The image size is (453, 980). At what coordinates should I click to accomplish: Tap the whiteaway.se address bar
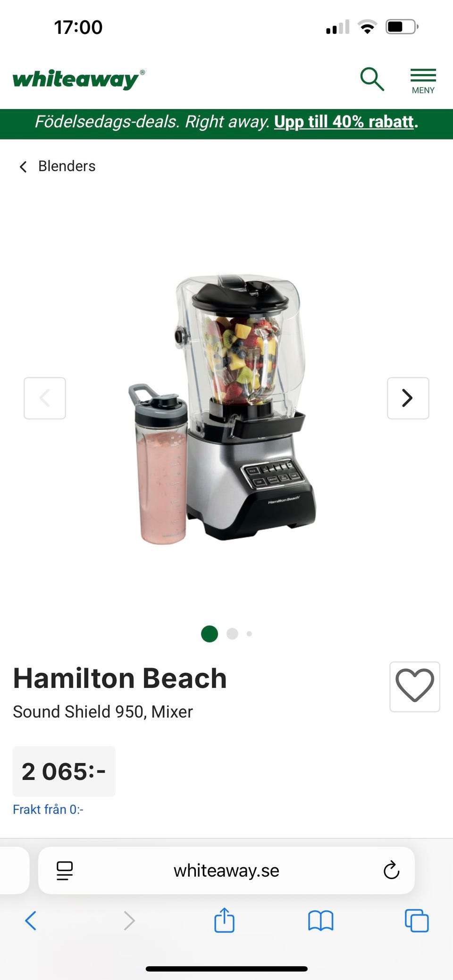[226, 870]
